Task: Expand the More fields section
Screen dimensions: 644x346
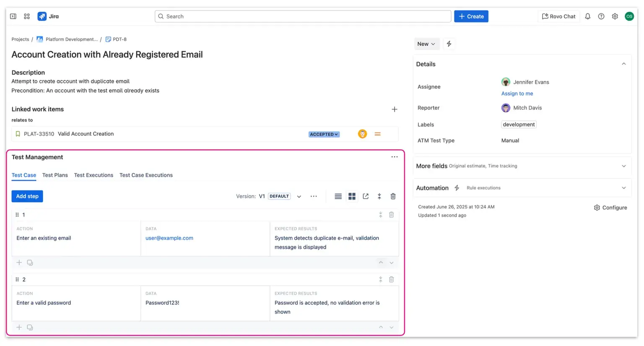Action: (624, 166)
